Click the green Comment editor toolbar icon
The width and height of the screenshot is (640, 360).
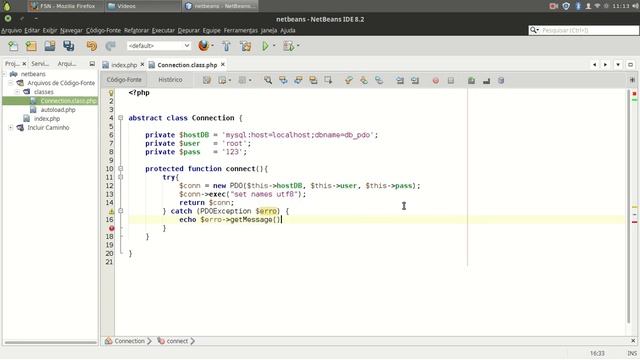pos(471,80)
